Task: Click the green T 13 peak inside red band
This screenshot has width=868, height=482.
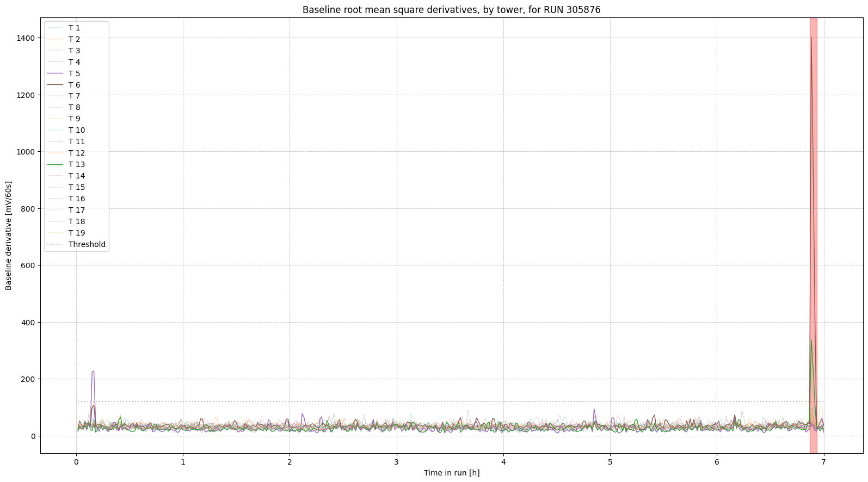Action: click(x=811, y=341)
